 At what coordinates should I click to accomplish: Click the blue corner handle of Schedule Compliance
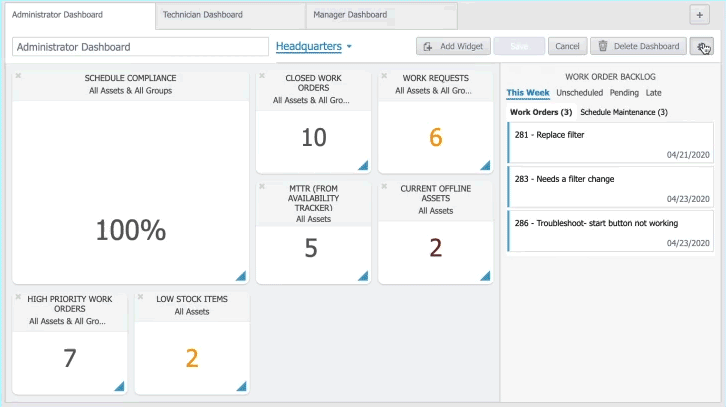pos(241,276)
